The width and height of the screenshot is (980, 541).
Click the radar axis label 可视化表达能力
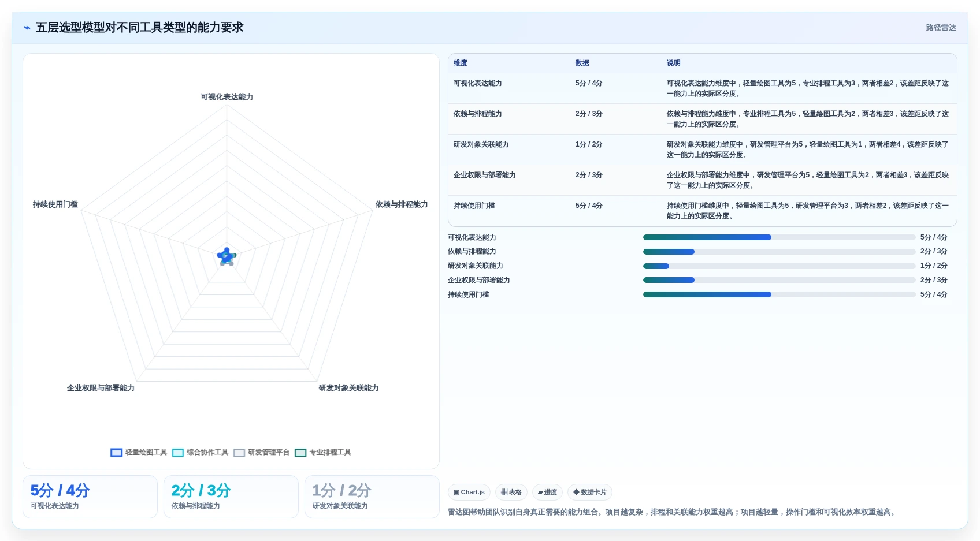click(227, 97)
